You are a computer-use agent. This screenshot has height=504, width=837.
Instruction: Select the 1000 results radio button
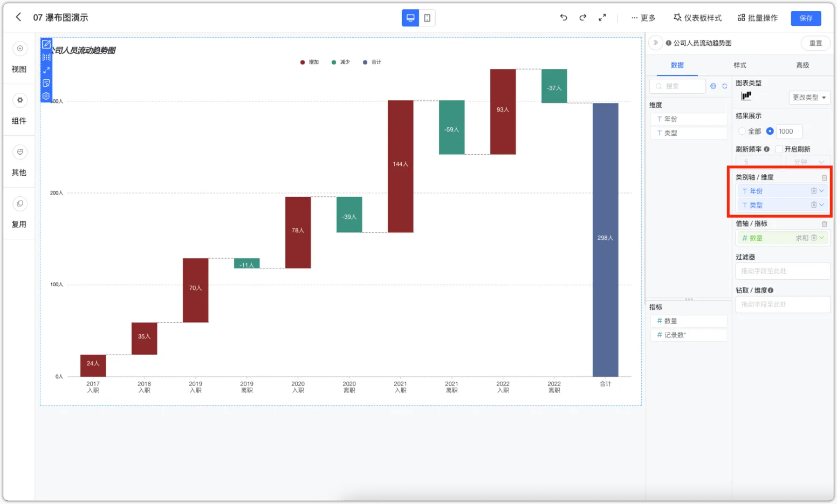pyautogui.click(x=770, y=131)
